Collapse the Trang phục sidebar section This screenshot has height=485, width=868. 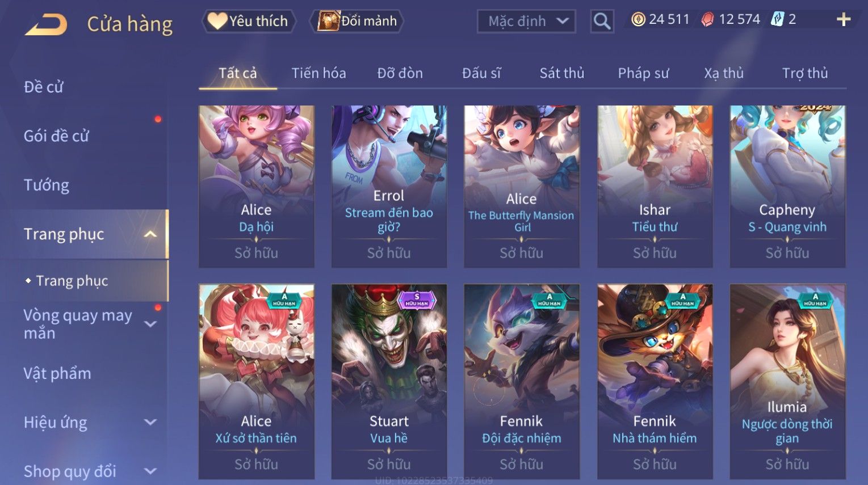150,234
